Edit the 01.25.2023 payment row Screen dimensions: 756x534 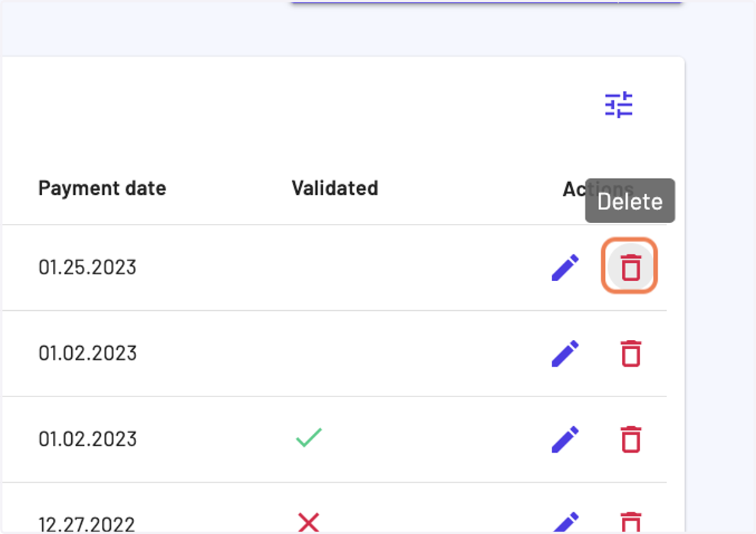[565, 267]
